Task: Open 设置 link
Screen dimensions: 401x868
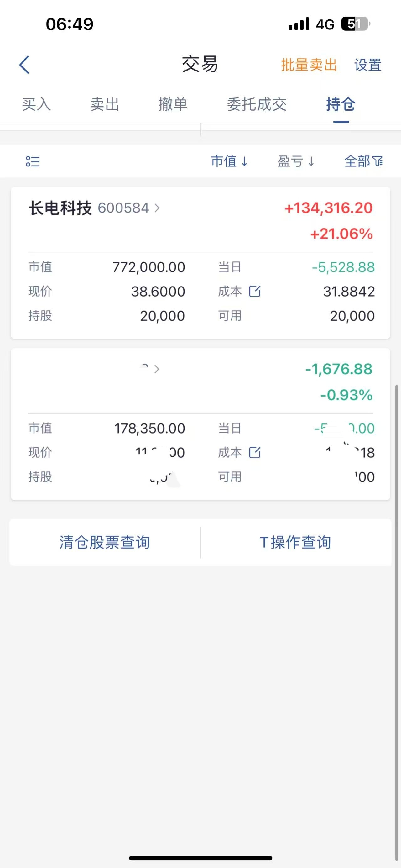Action: pyautogui.click(x=368, y=65)
